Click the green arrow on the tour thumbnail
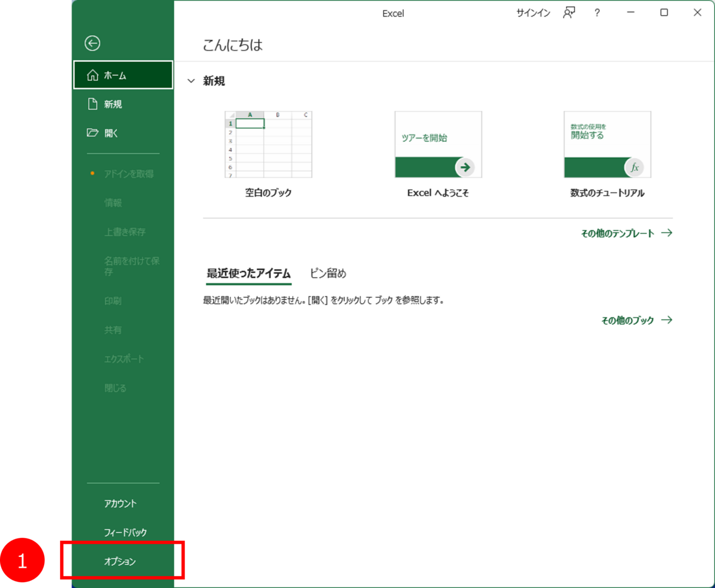This screenshot has width=715, height=588. coord(465,167)
